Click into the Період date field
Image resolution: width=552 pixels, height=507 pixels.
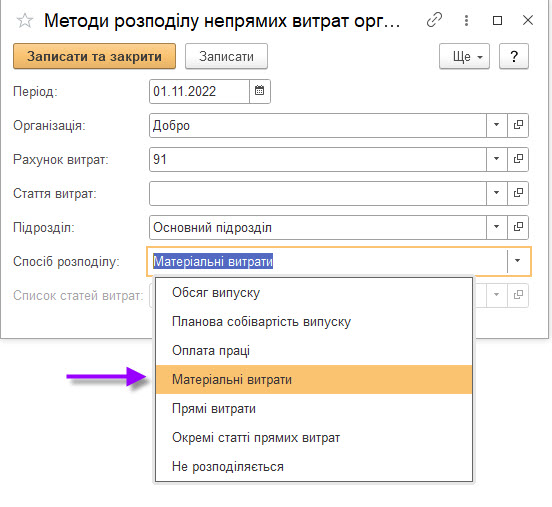199,92
